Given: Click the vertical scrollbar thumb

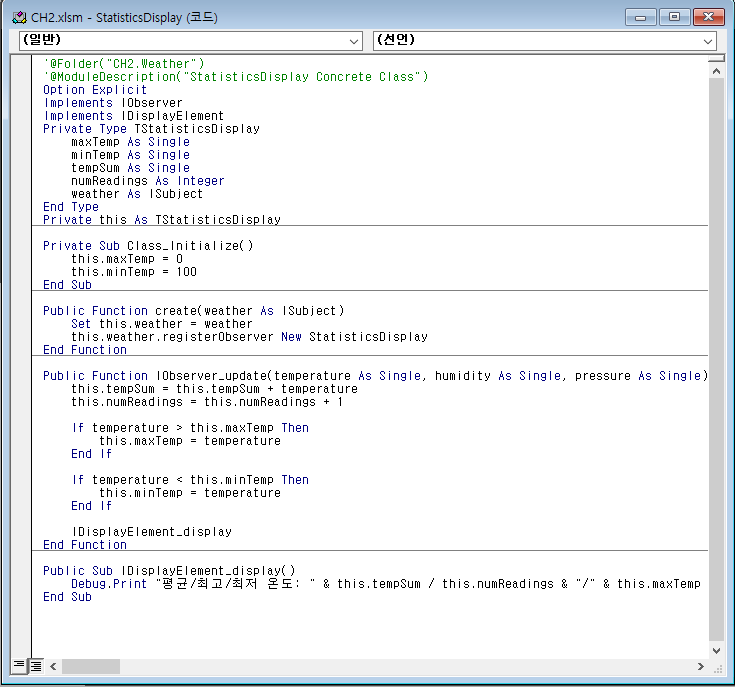Looking at the screenshot, I should 716,359.
